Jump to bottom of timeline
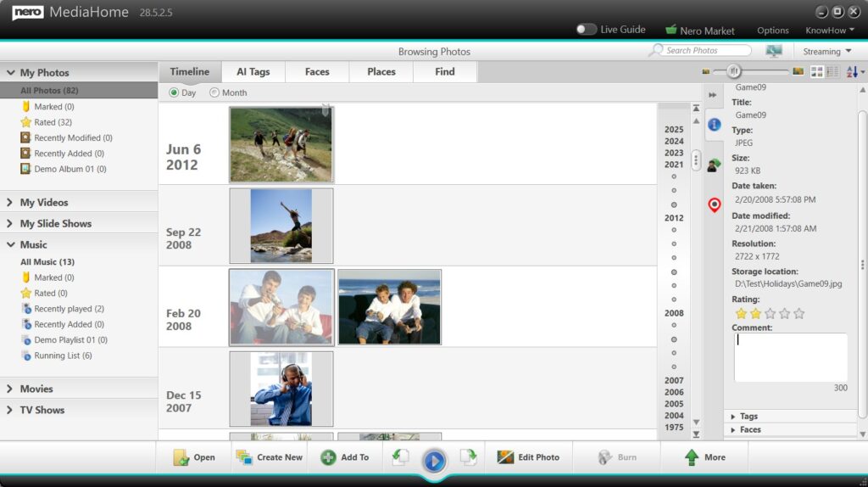Image resolution: width=868 pixels, height=487 pixels. coord(696,434)
